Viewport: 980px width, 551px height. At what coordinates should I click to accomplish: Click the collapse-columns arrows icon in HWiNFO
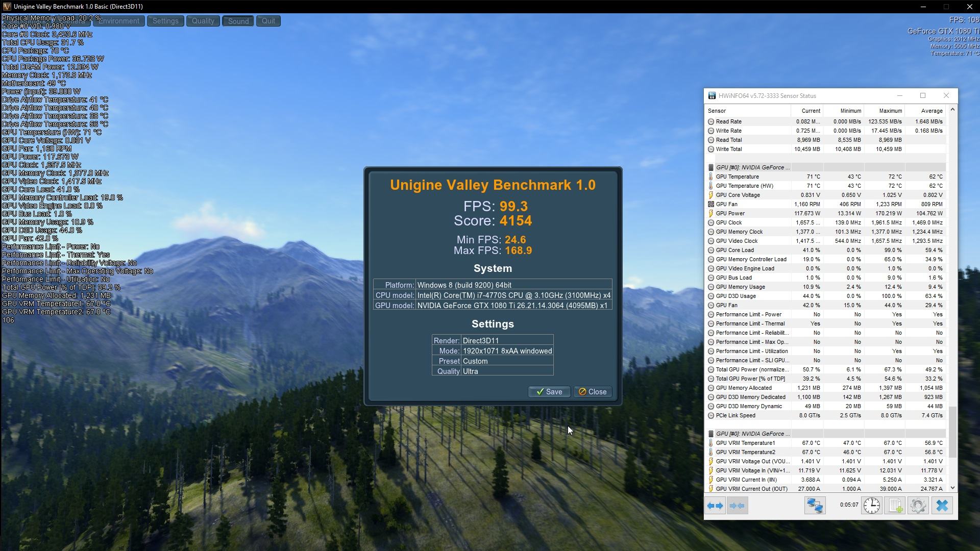pos(737,506)
